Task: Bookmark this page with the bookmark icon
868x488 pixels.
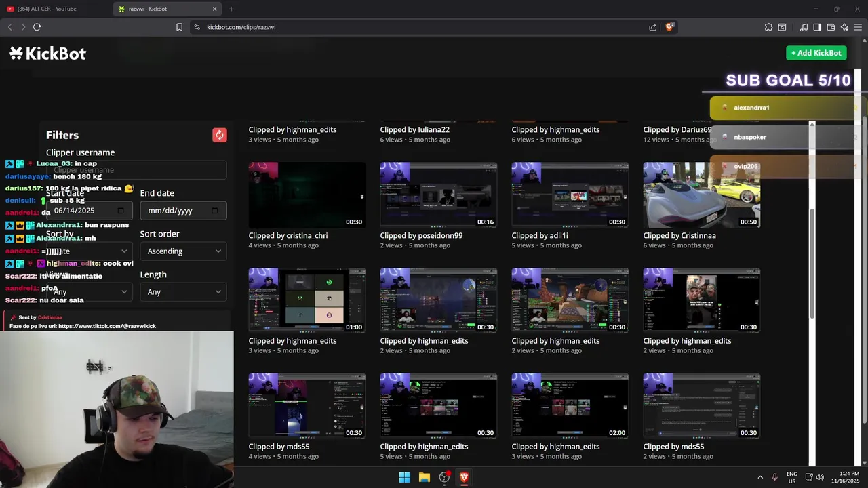Action: click(x=179, y=27)
